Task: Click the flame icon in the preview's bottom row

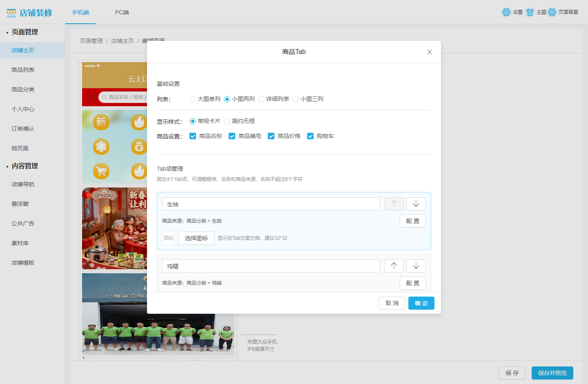Action: point(139,172)
